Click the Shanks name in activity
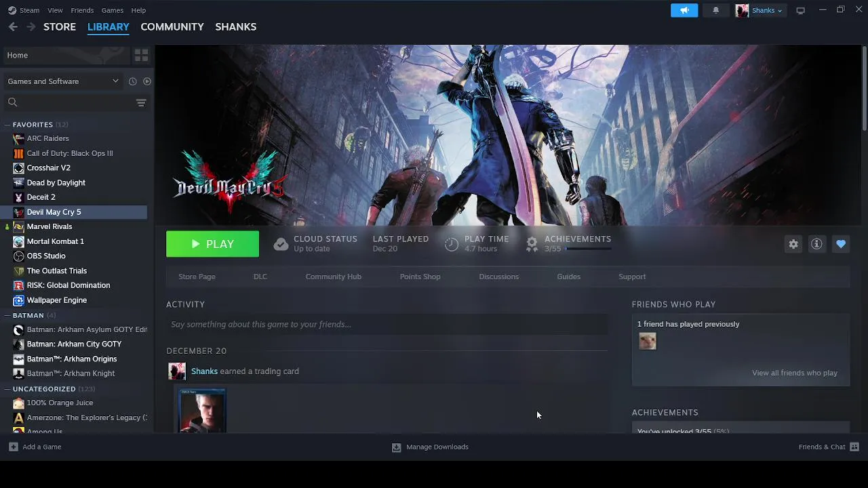The width and height of the screenshot is (868, 488). point(204,371)
